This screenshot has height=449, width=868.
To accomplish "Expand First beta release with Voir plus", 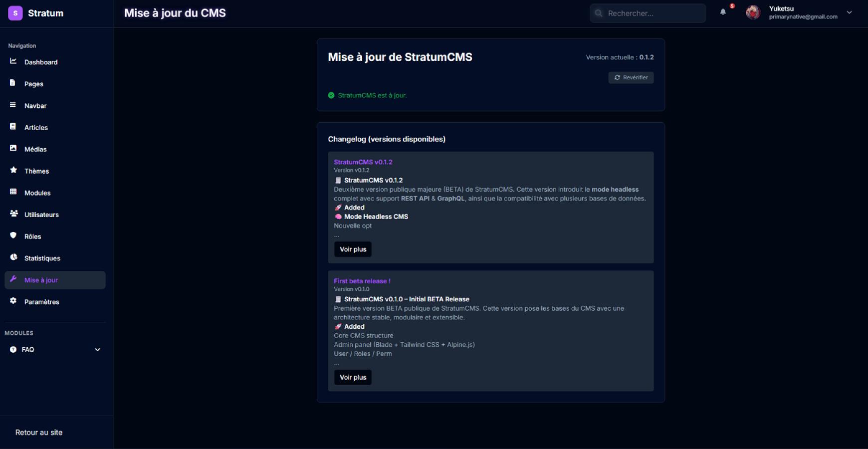I will click(x=353, y=377).
